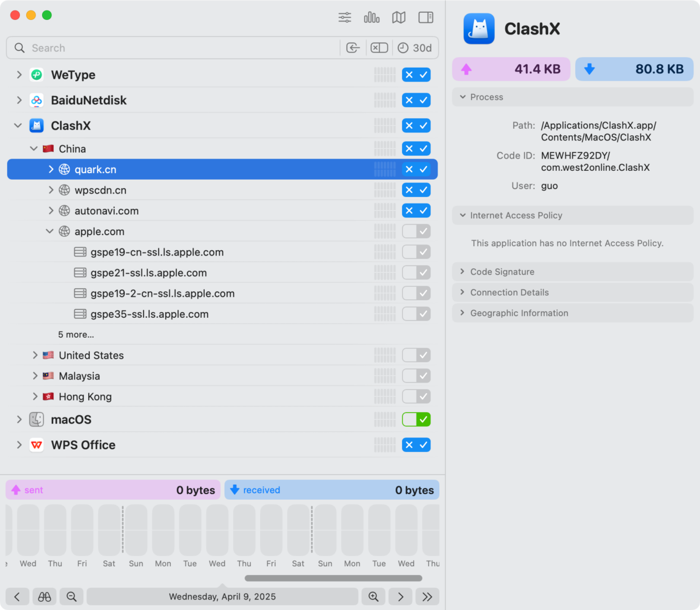Expand the quark.cn domain
This screenshot has width=700, height=610.
tap(51, 170)
